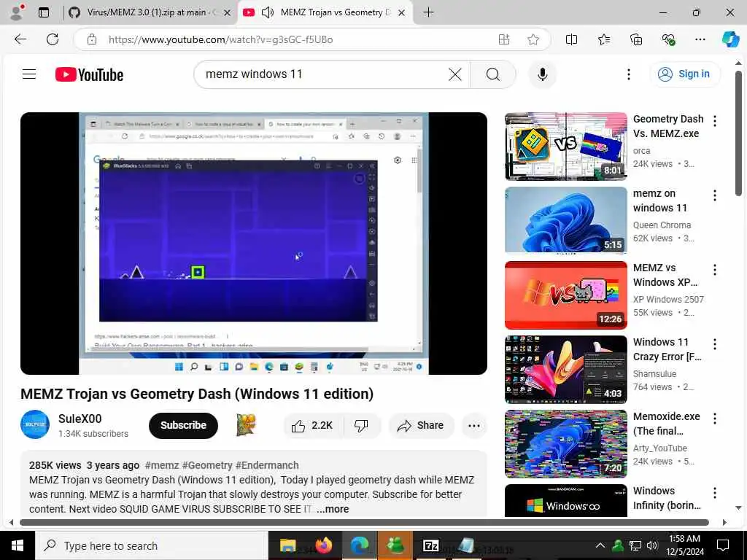Open the YouTube guide hamburger menu
The image size is (747, 560).
29,74
